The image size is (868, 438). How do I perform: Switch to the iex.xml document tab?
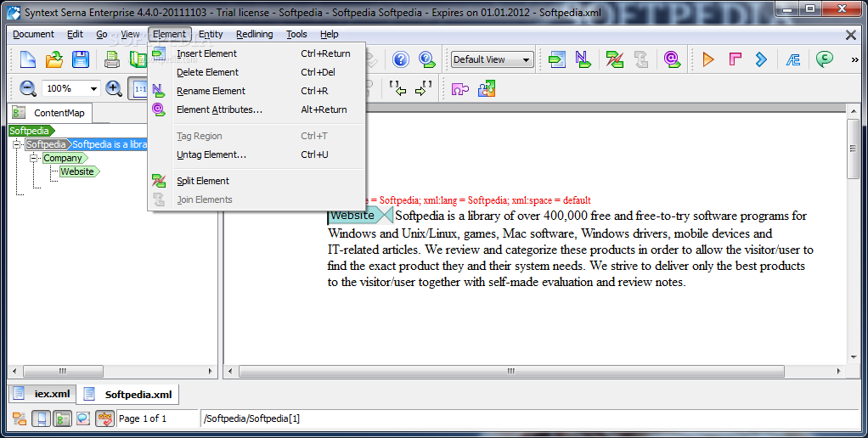coord(42,394)
